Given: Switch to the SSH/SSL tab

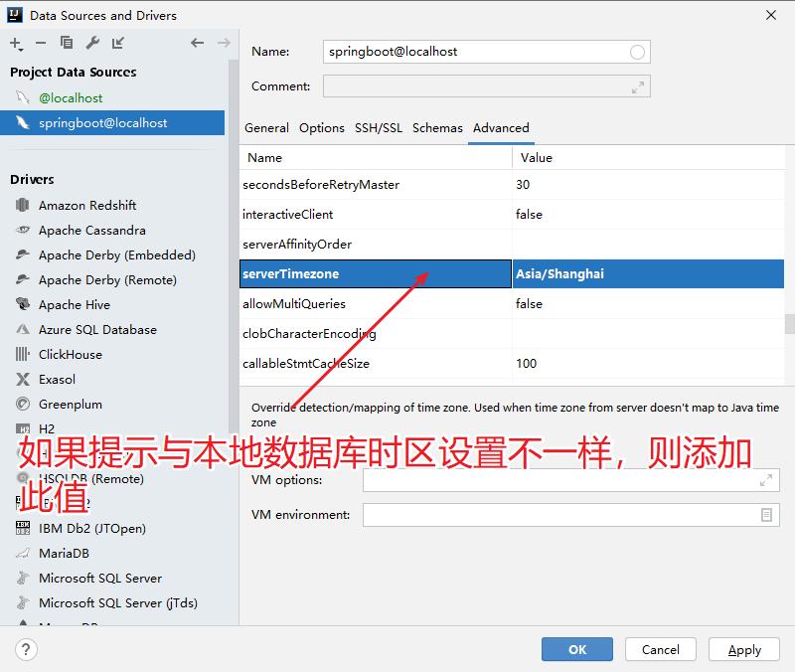Looking at the screenshot, I should coord(379,128).
